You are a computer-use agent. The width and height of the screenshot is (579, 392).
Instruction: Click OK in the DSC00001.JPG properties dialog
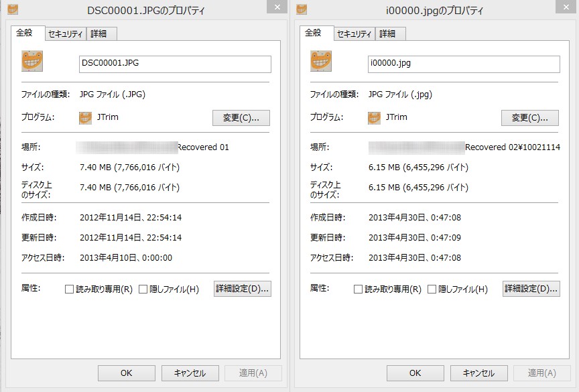coord(126,373)
